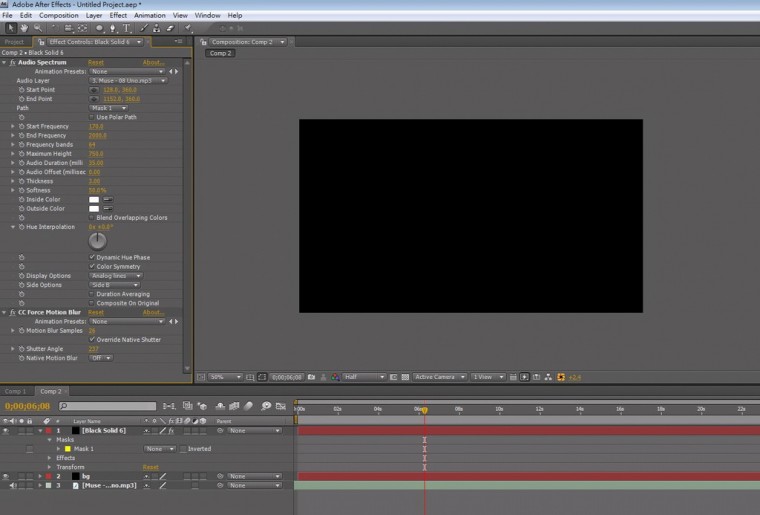This screenshot has width=760, height=515.
Task: Hide the bg layer using its eye toggle
Action: coord(6,476)
